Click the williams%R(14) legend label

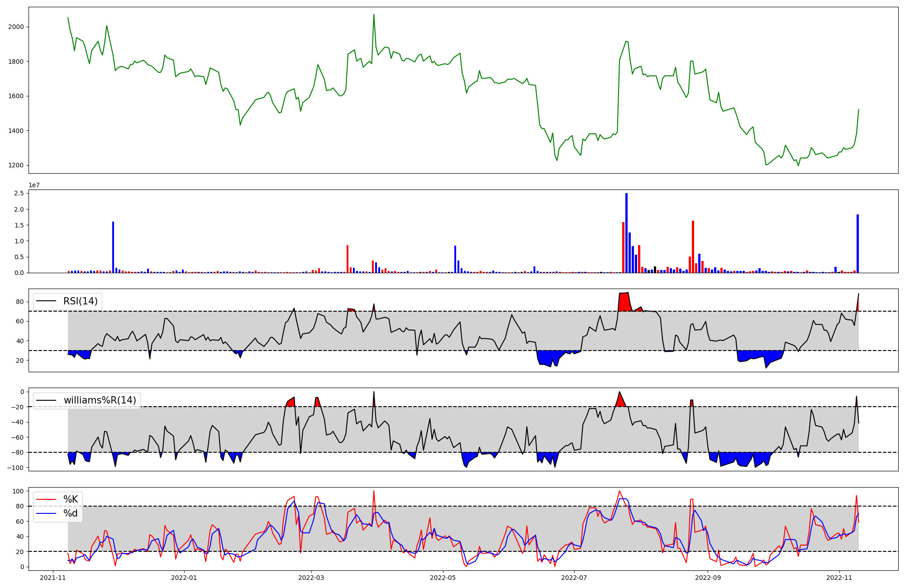(100, 400)
